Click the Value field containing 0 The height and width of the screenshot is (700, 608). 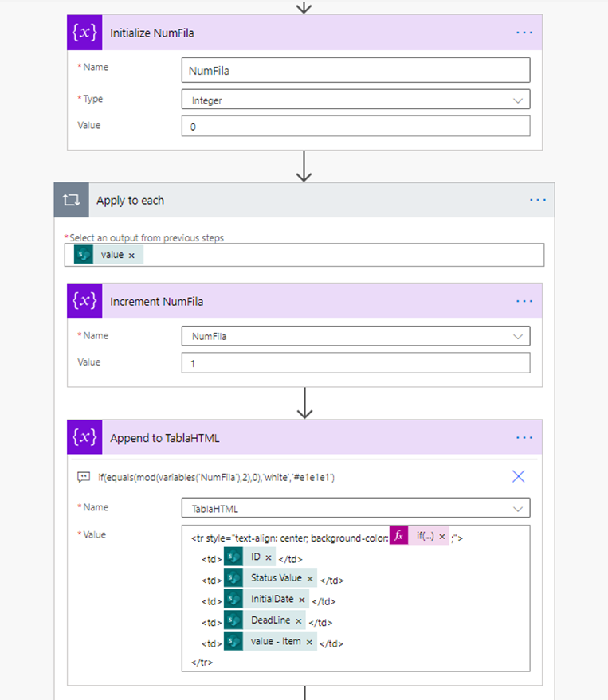(x=355, y=125)
